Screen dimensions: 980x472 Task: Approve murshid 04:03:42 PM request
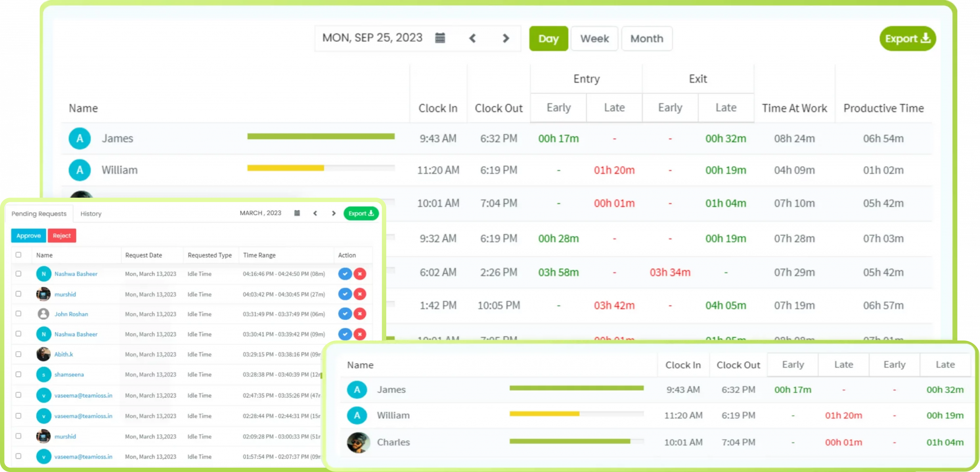click(x=345, y=294)
